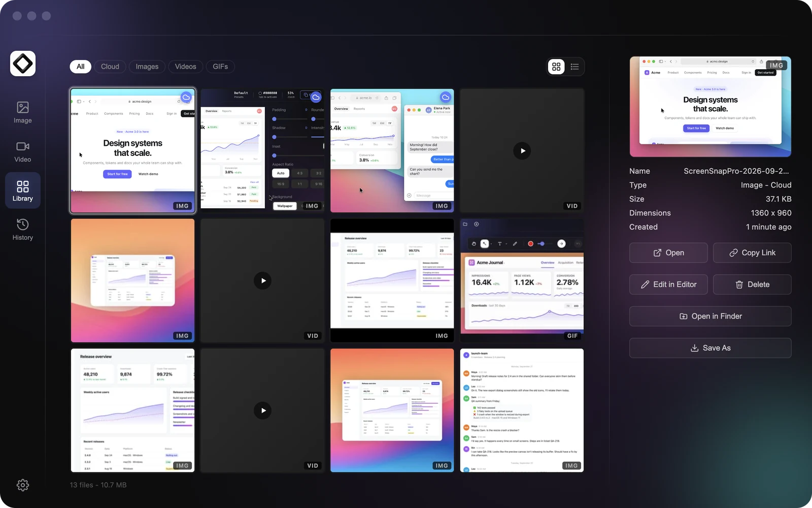Screen dimensions: 812x508
Task: Click cloud badge on Elena Park chat thumbnail
Action: [x=446, y=97]
